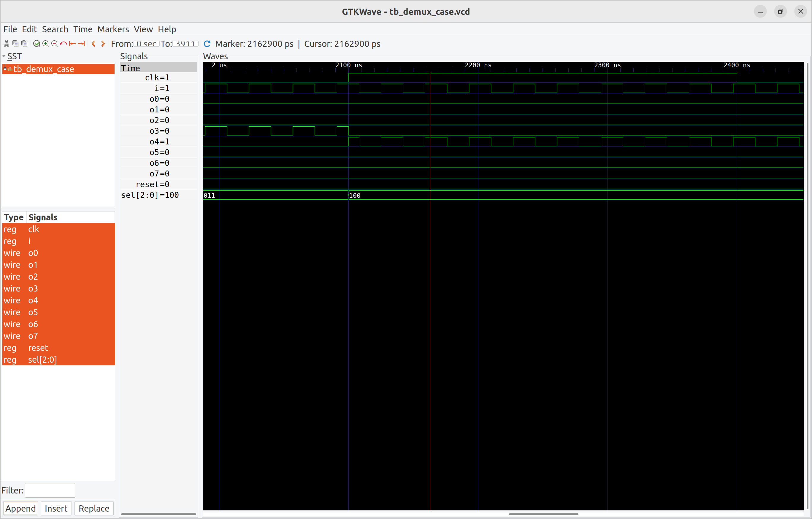This screenshot has width=812, height=519.
Task: Click the Zoom Fit icon
Action: [37, 44]
